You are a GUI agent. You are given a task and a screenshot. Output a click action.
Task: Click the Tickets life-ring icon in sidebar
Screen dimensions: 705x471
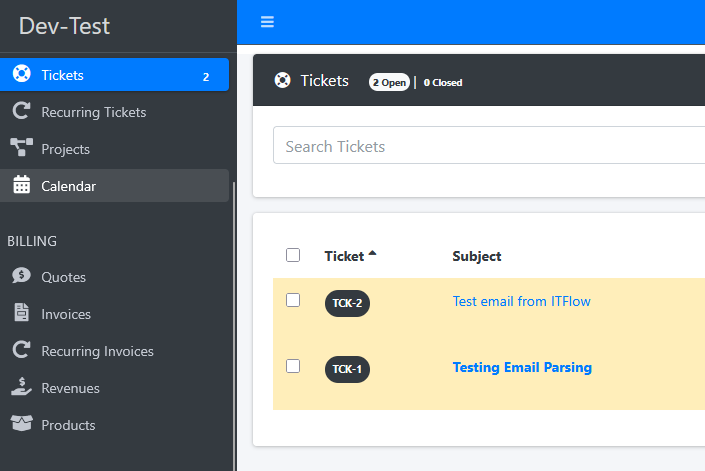(22, 73)
